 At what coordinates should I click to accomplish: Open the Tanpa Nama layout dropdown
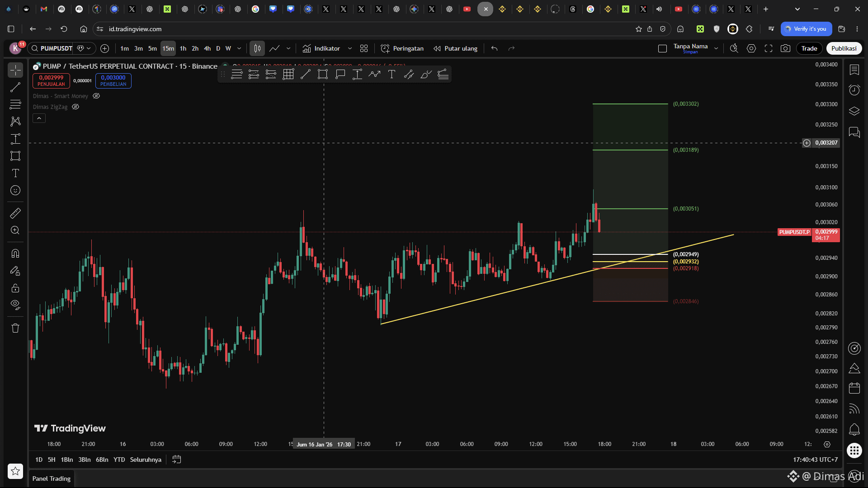tap(716, 48)
